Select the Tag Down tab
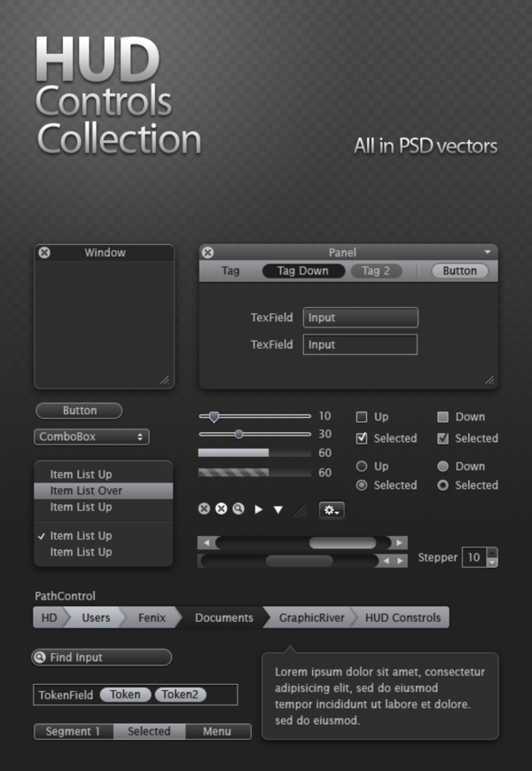Viewport: 532px width, 771px height. click(303, 271)
